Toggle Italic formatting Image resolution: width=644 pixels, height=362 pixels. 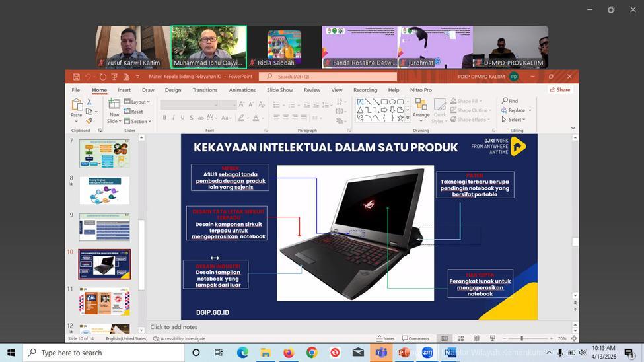pos(173,118)
